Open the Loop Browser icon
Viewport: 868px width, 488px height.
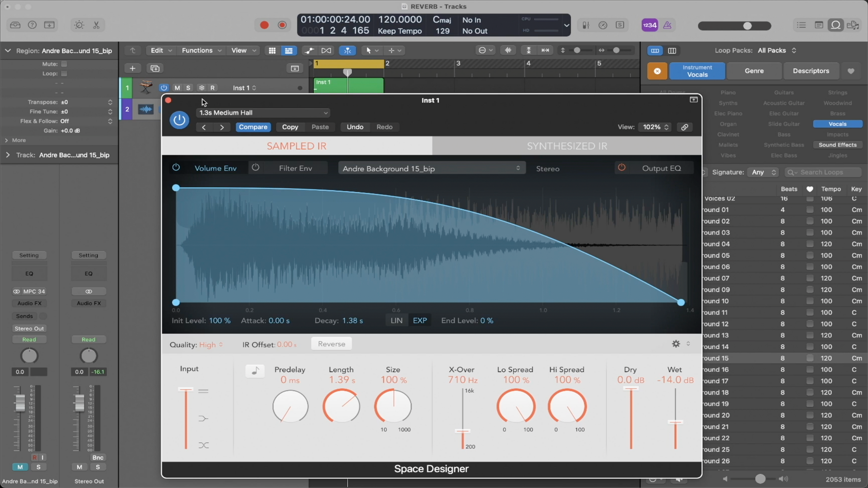836,25
